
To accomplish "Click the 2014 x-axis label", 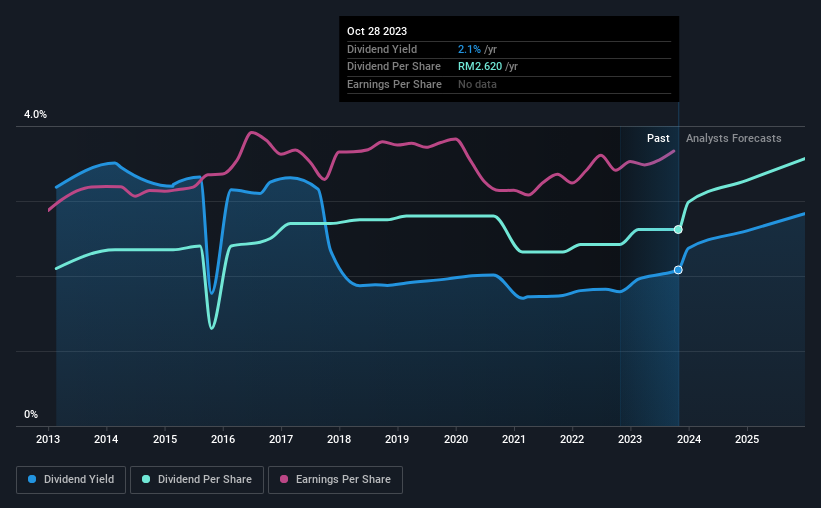I will click(106, 439).
